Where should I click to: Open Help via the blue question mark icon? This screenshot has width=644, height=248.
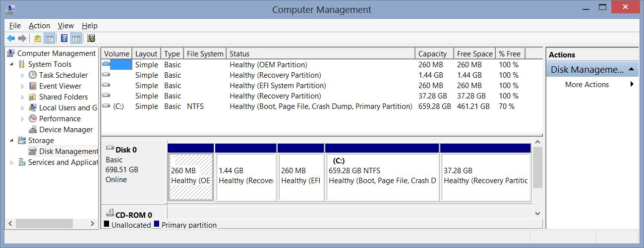64,38
